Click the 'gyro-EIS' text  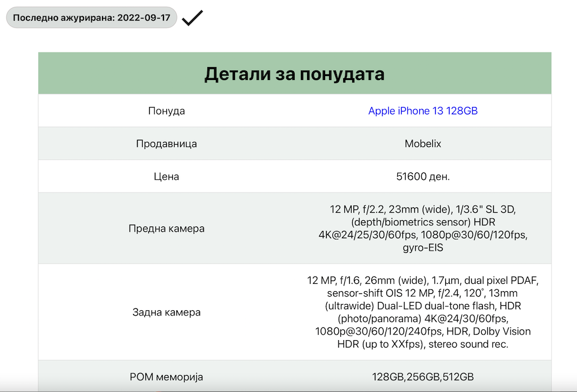point(423,247)
